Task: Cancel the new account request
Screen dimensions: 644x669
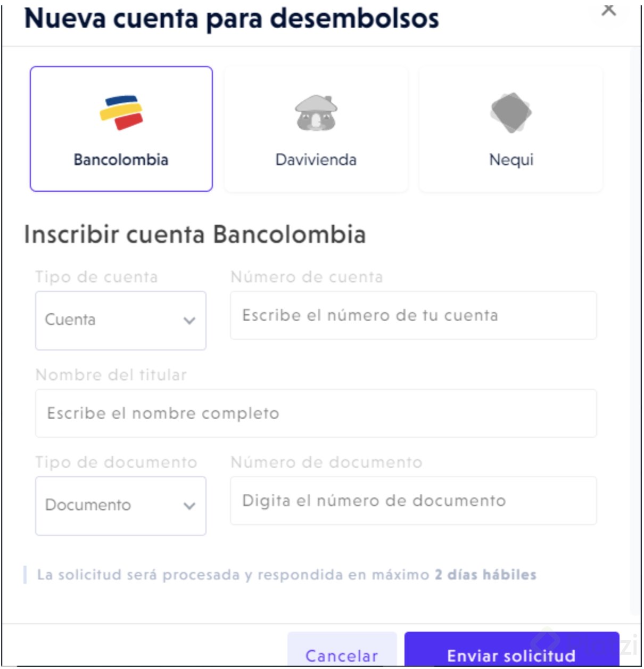Action: [x=342, y=650]
